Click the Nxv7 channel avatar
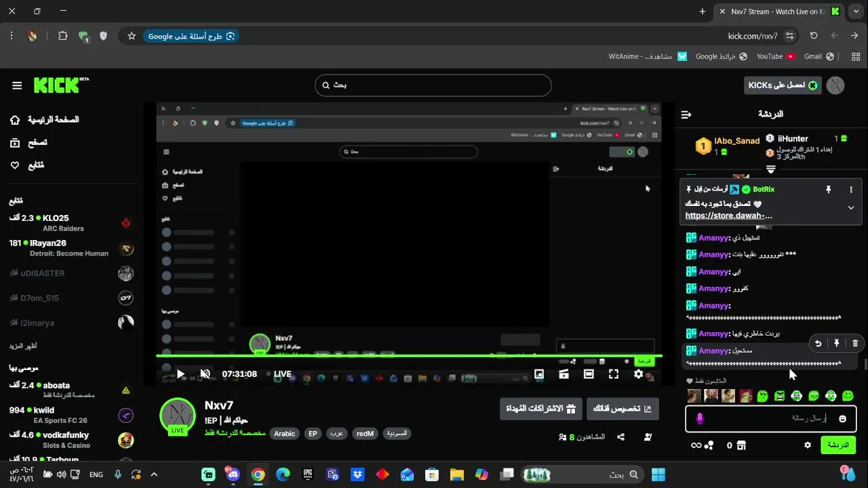This screenshot has height=488, width=868. click(x=178, y=416)
